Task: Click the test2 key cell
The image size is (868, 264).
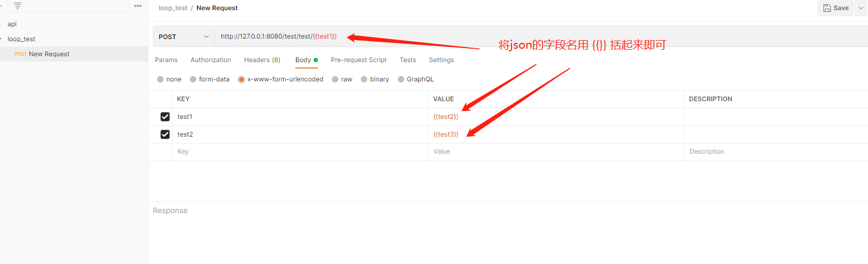Action: coord(300,134)
